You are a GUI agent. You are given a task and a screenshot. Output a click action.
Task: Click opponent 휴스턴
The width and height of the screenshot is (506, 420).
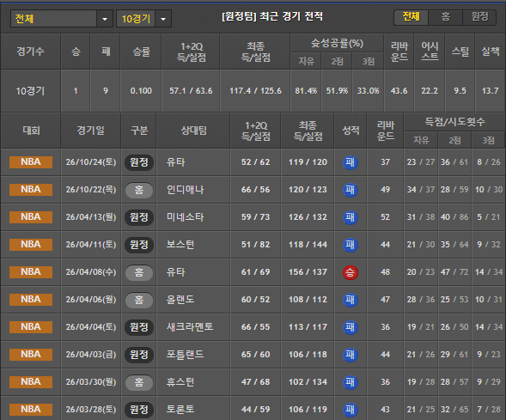click(x=180, y=382)
